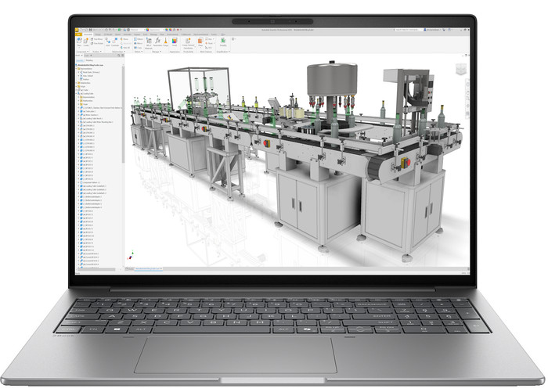Screen dimensions: 548x392
Task: Open the signed-in user account menu
Action: [x=432, y=30]
